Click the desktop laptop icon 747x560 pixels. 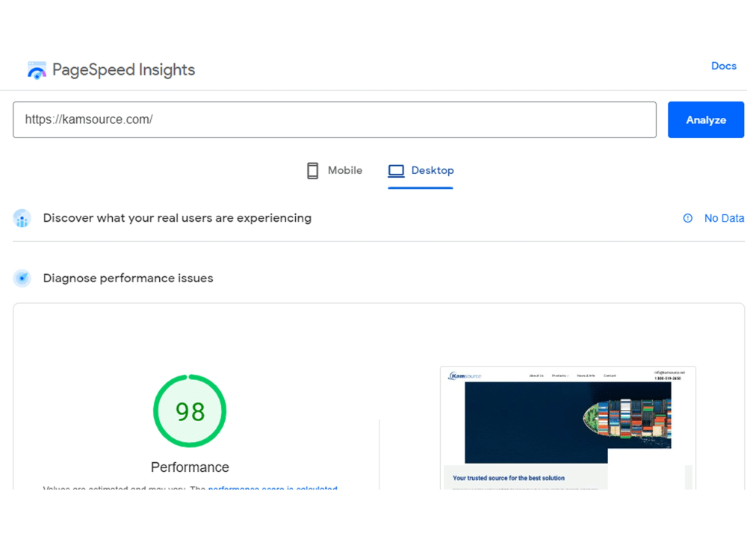tap(396, 171)
